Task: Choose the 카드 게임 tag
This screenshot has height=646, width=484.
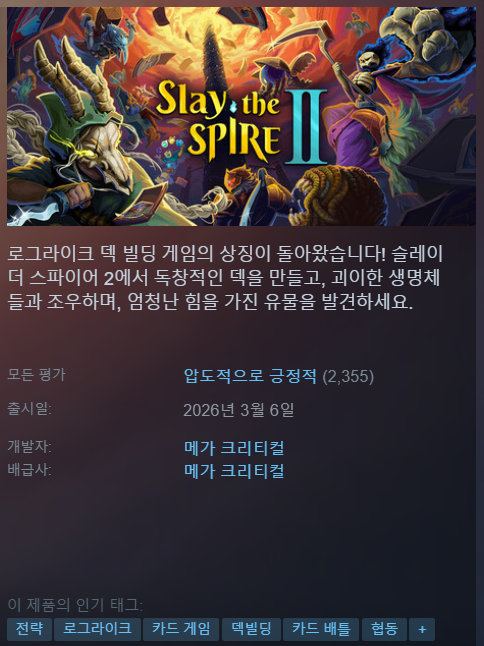Action: point(181,629)
